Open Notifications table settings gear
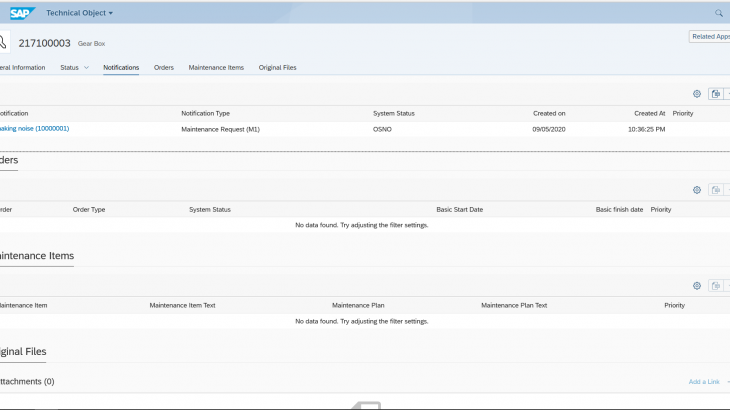730x410 pixels. 697,94
